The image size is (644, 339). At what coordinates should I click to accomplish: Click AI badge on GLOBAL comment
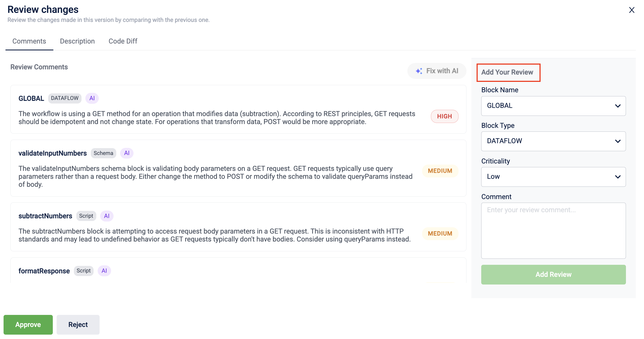(92, 98)
